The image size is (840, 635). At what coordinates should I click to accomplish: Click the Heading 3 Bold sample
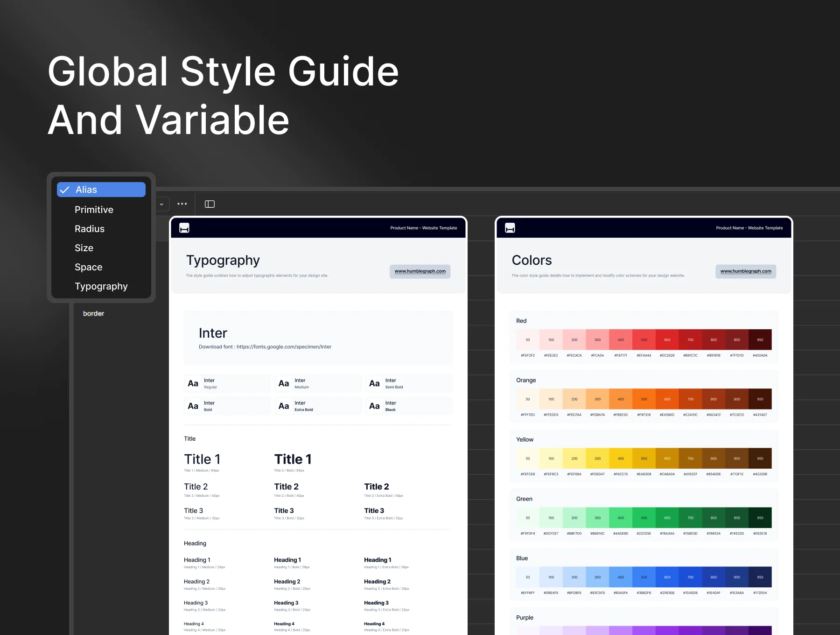point(286,603)
